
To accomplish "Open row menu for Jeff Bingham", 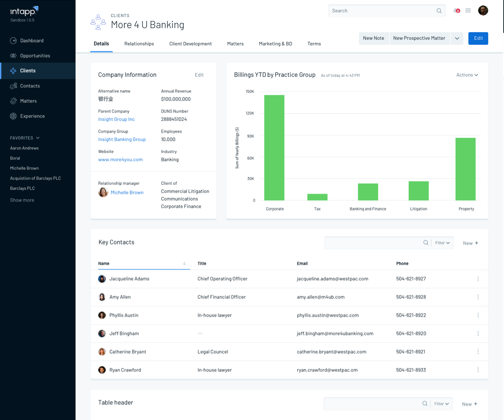I will coord(478,333).
